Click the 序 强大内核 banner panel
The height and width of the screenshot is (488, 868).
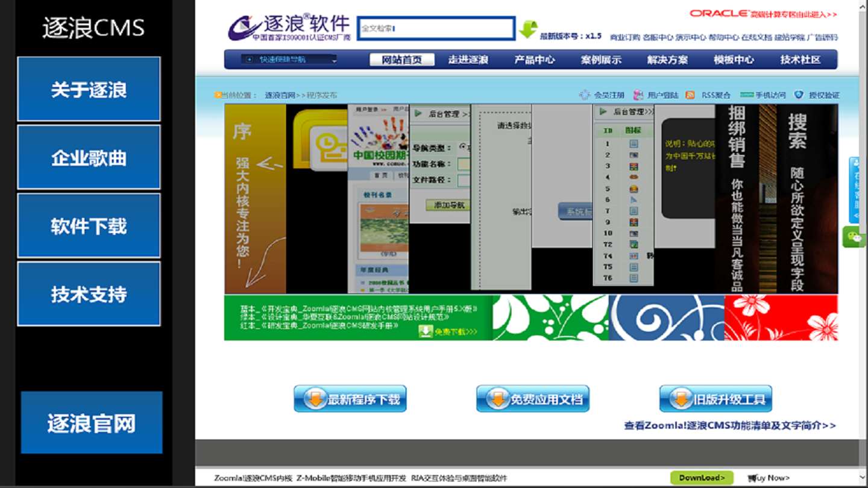(x=255, y=199)
